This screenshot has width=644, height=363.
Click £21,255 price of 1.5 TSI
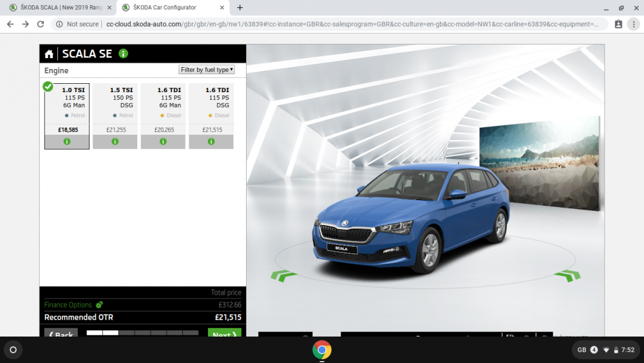(x=116, y=130)
